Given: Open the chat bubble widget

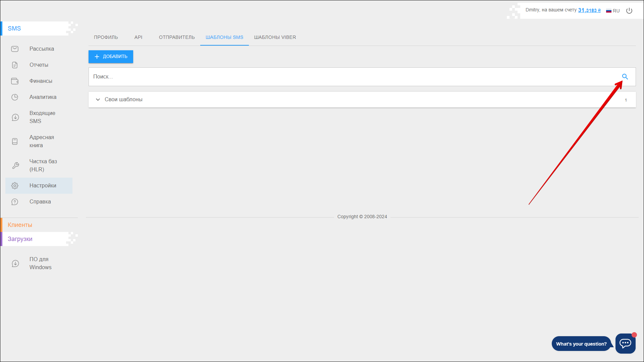Looking at the screenshot, I should pos(625,344).
